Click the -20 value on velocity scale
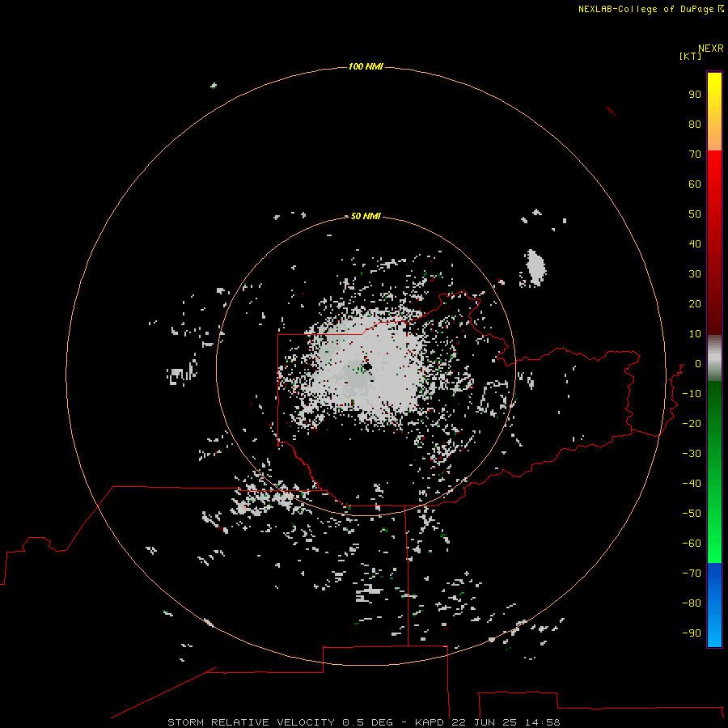The width and height of the screenshot is (728, 728). coord(692,423)
